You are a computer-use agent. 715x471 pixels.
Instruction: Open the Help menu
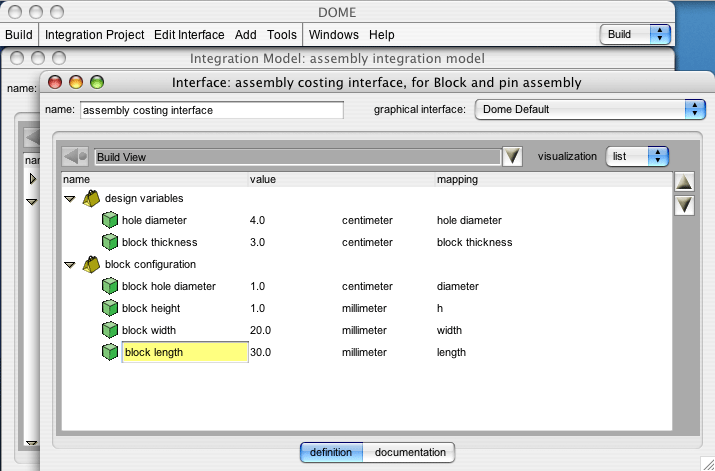click(382, 35)
